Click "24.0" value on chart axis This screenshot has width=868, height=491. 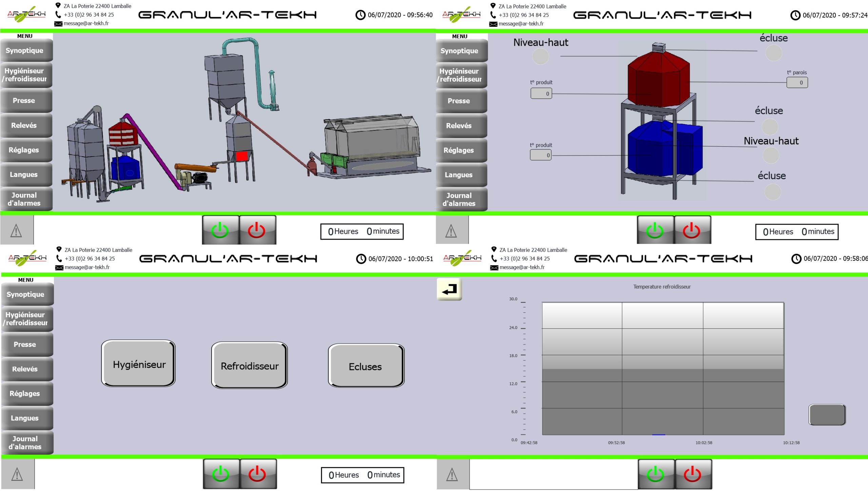pos(513,328)
